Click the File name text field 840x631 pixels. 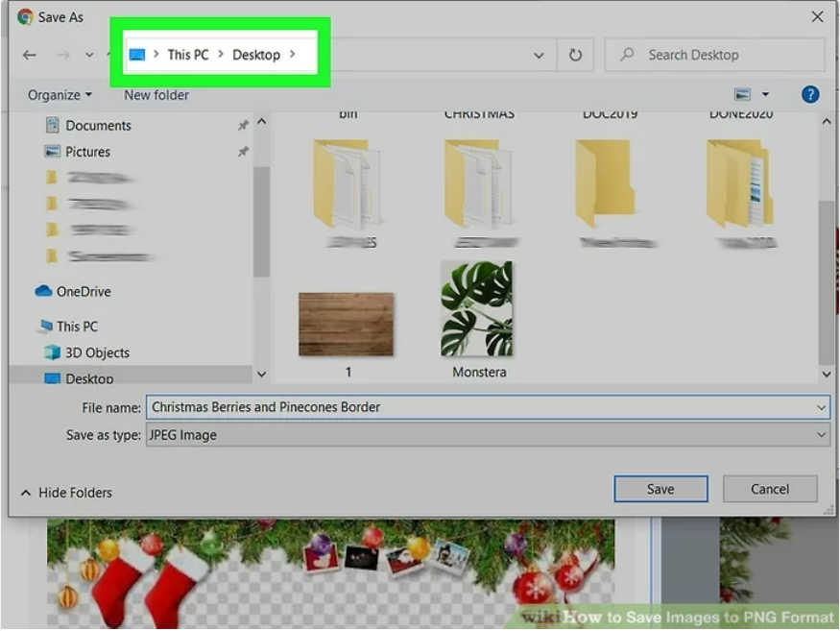480,407
